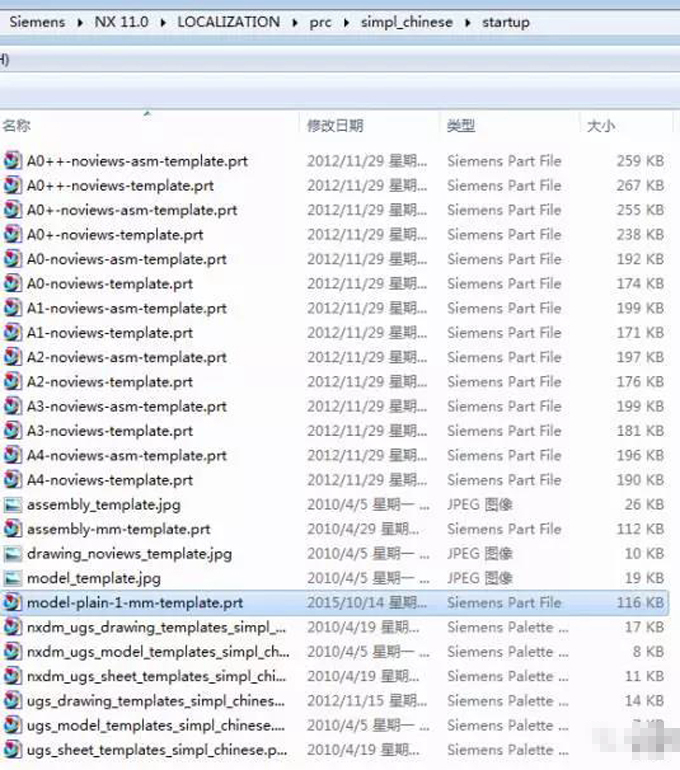Sort by 大小 column header
Image resolution: width=680 pixels, height=770 pixels.
(600, 126)
